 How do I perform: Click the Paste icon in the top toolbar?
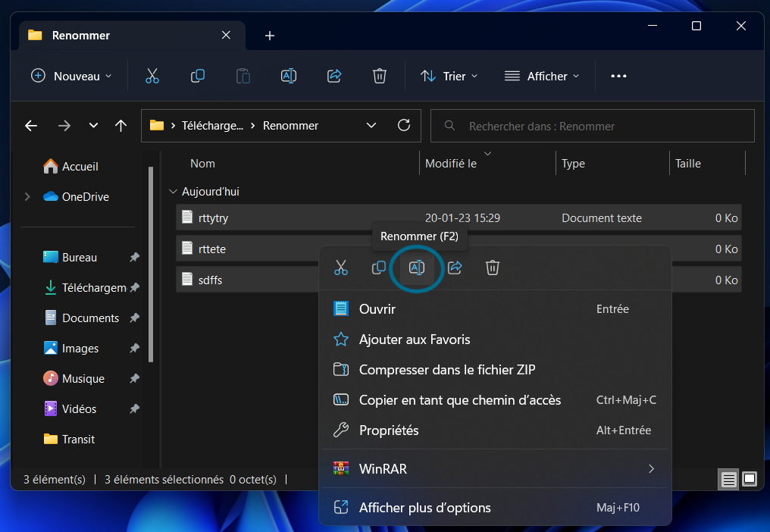pyautogui.click(x=243, y=76)
